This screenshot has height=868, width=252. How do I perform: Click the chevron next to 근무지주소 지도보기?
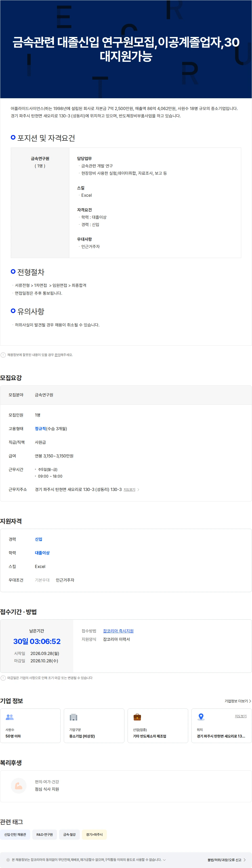point(138,490)
